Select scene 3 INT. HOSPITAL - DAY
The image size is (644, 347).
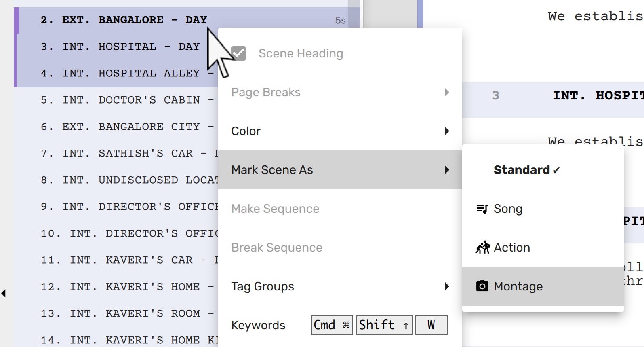tap(120, 47)
